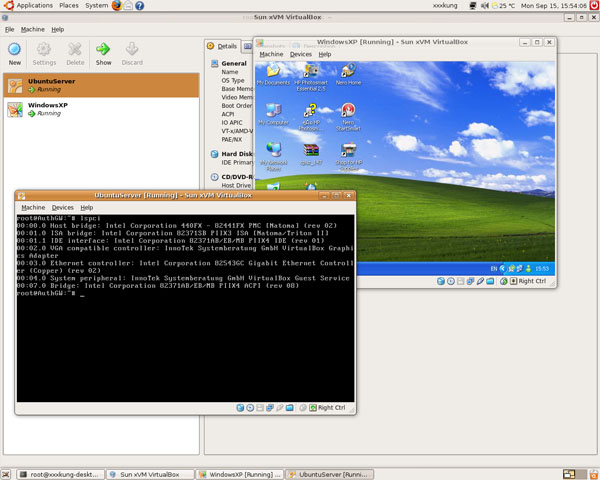This screenshot has height=480, width=600.
Task: Open the Places menu in the GNOME panel
Action: click(x=69, y=5)
